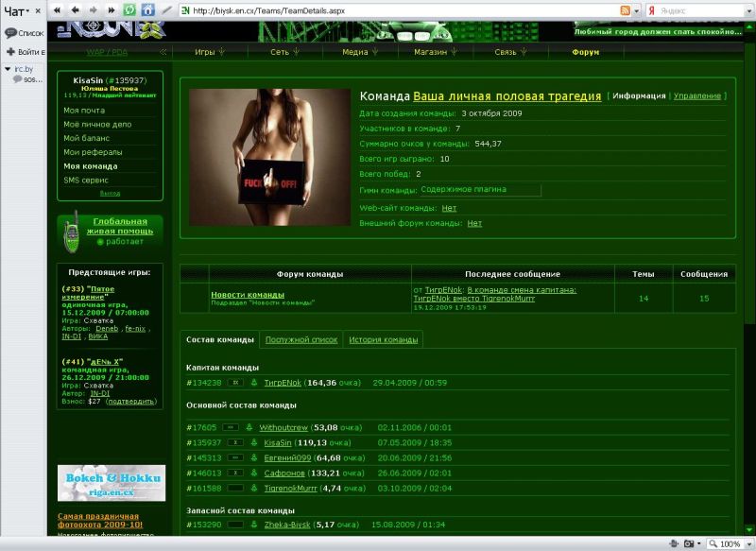Viewport: 756px width, 551px height.
Task: Open the team name link Ваша личная половая трагедия
Action: tap(507, 96)
